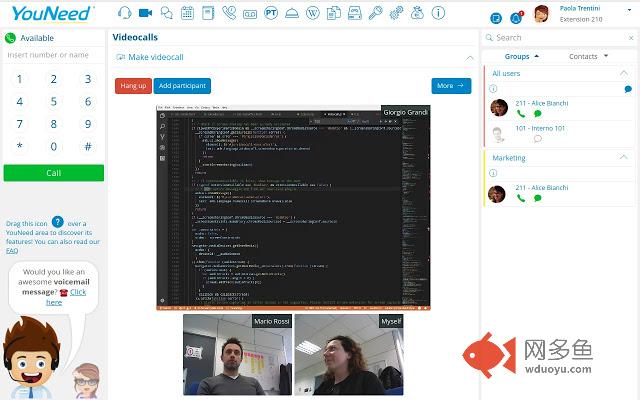Click the Myself video thumbnail
The height and width of the screenshot is (400, 640).
(349, 354)
